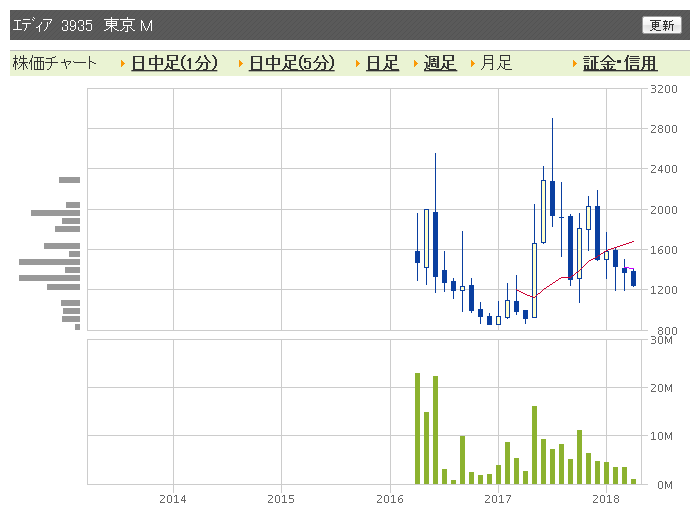
Task: Click orange arrow icon before 日足
Action: click(358, 64)
